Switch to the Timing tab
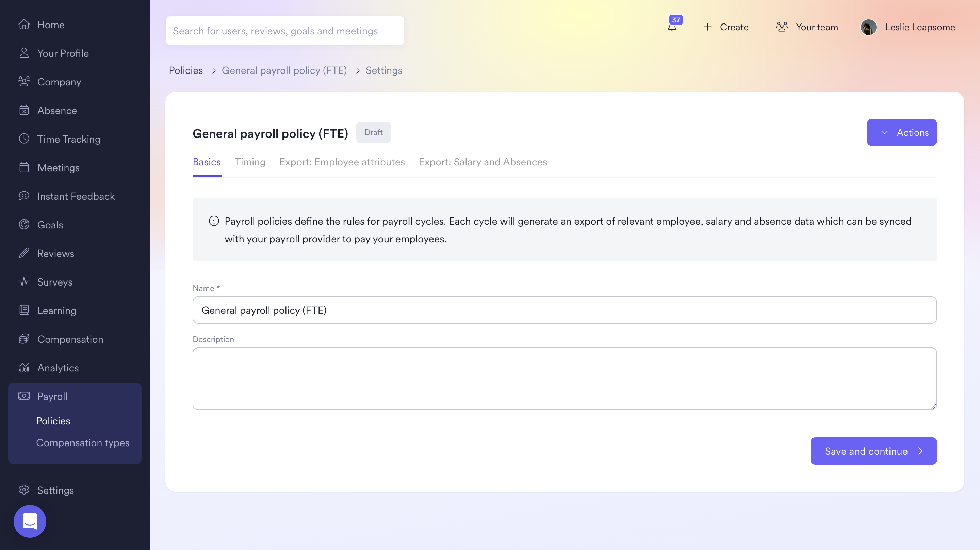This screenshot has width=980, height=550. 250,162
